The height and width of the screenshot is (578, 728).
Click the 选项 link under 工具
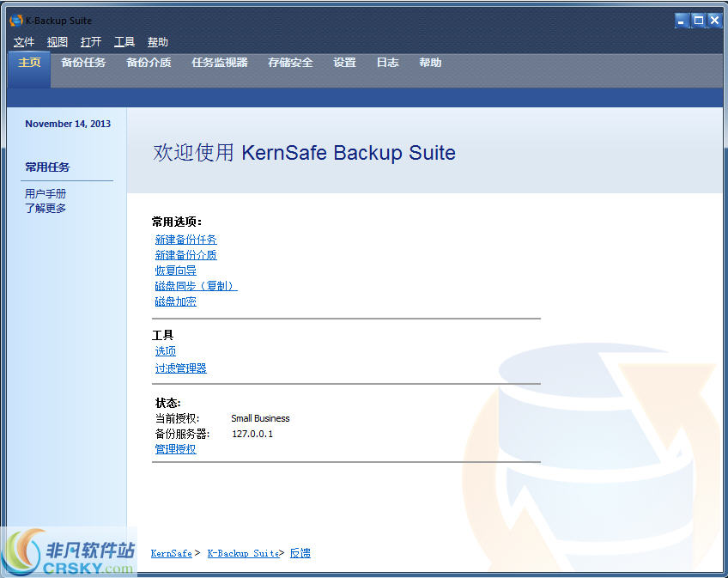click(x=166, y=350)
